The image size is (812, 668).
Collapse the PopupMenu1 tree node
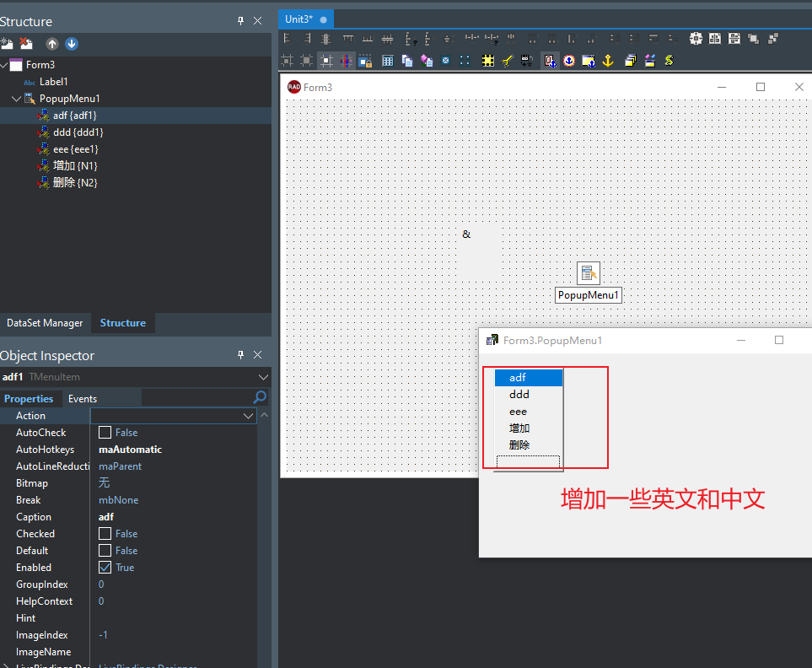(x=16, y=99)
